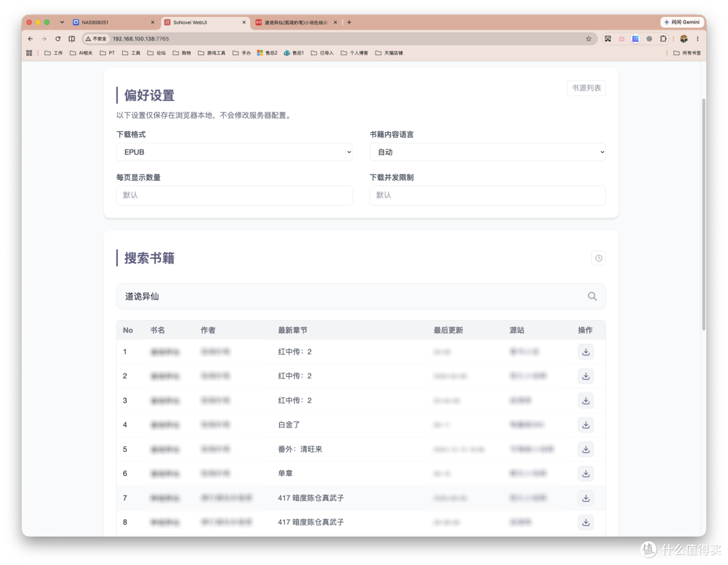
Task: Click the 书源列表 button
Action: (x=586, y=88)
